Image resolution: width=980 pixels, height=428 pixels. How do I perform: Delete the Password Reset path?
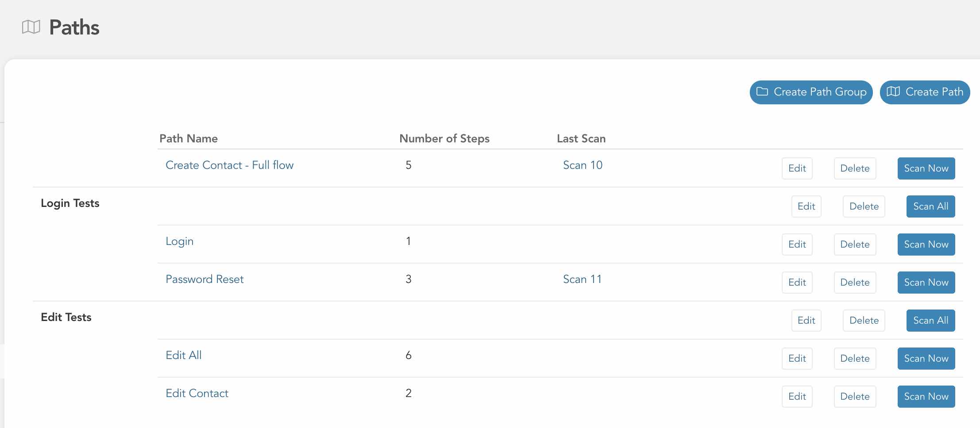tap(855, 283)
